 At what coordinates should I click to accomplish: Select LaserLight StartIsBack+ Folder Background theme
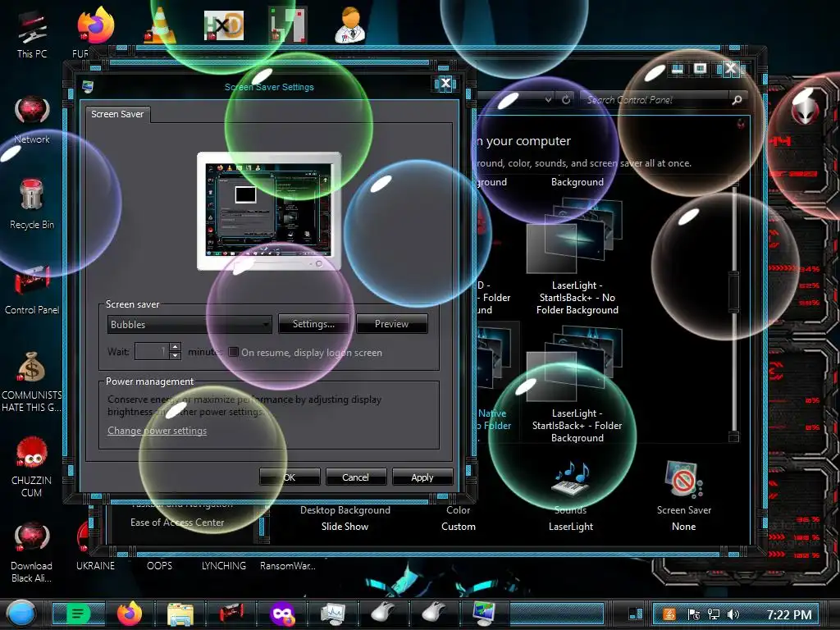click(x=577, y=385)
